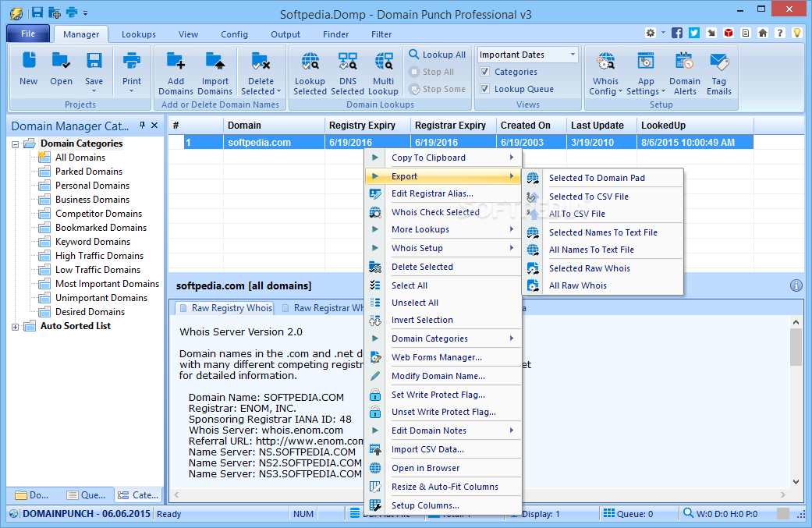Click the Twitter icon in title area
The width and height of the screenshot is (812, 528).
(694, 33)
